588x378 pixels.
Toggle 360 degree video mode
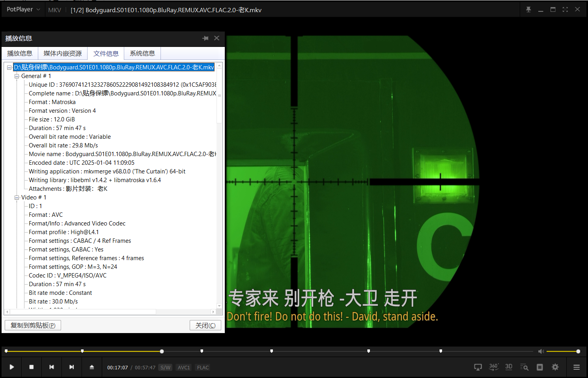tap(494, 367)
